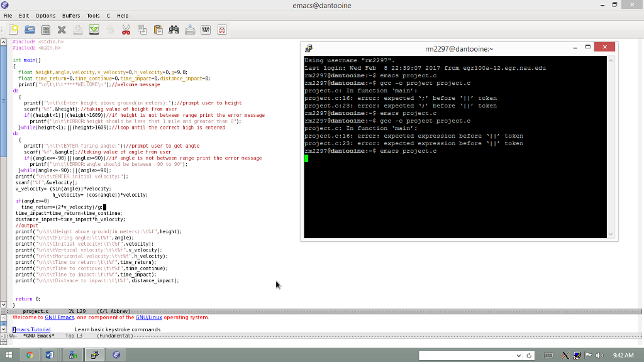Image resolution: width=644 pixels, height=362 pixels.
Task: Create a new file using the toolbar icon
Action: point(14,29)
